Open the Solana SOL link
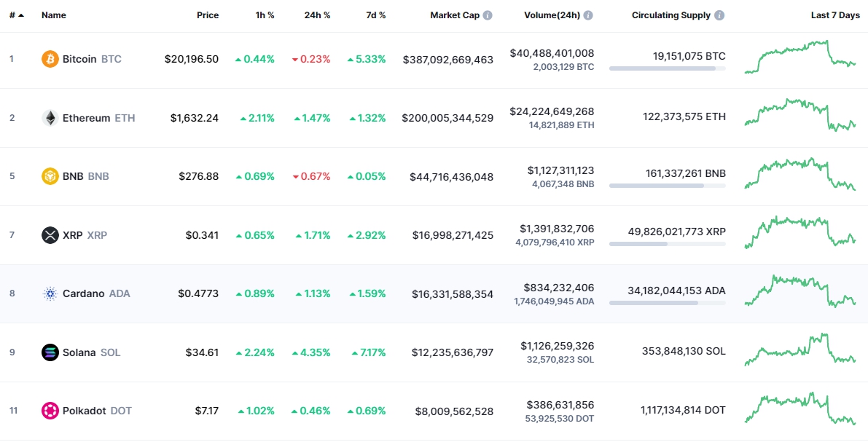 tap(91, 352)
